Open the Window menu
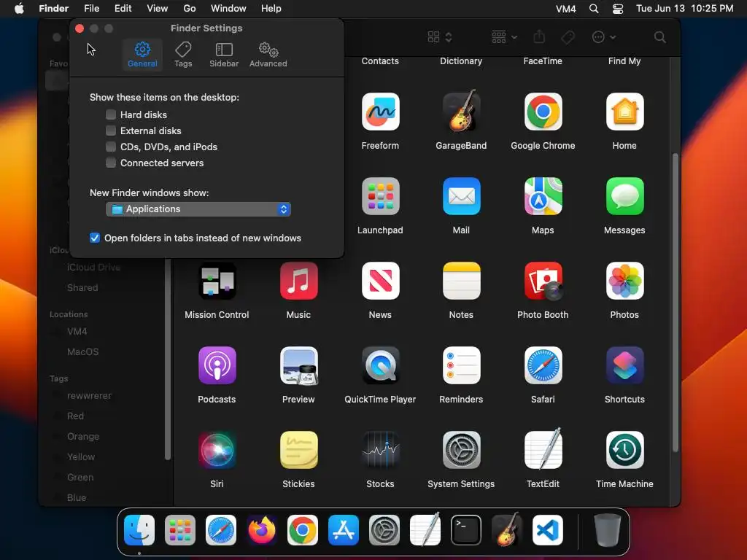Screen dimensions: 747x560 [x=228, y=9]
